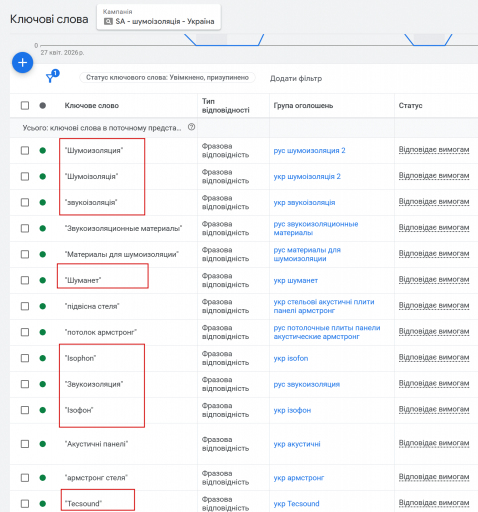Image resolution: width=478 pixels, height=512 pixels.
Task: Click the status dot column header icon
Action: (43, 106)
